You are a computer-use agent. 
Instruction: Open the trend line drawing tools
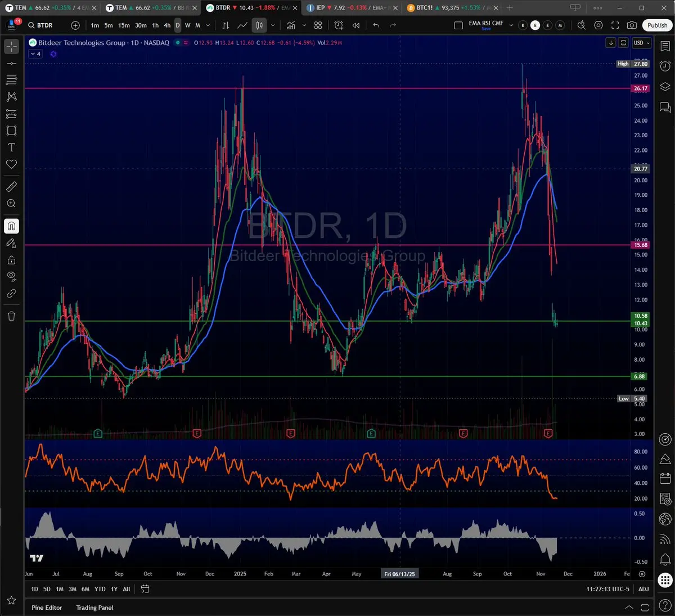(x=11, y=64)
